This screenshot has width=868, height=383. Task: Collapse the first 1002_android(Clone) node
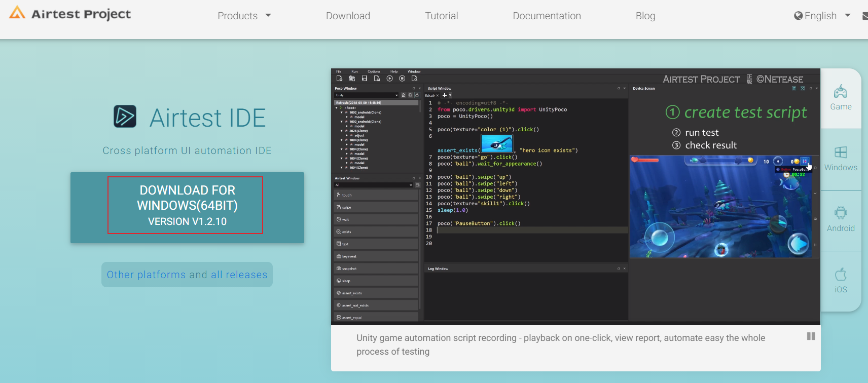tap(341, 112)
